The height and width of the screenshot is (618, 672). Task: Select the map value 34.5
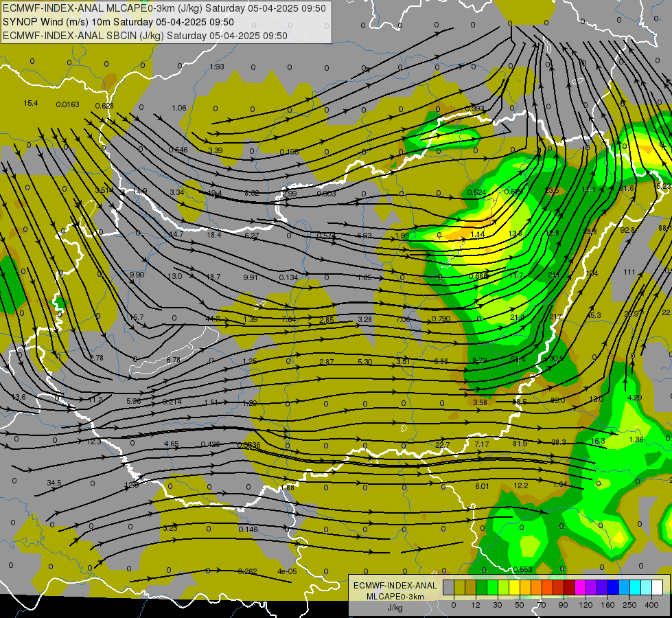54,483
